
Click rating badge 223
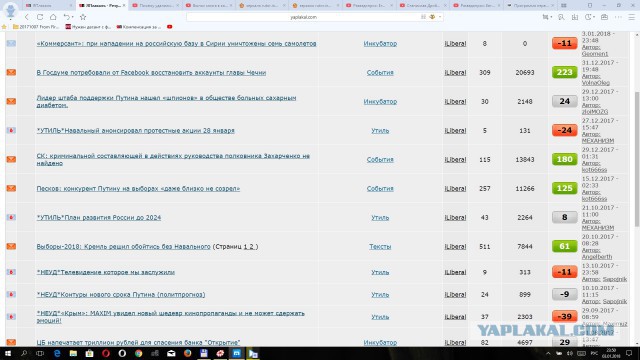[x=564, y=72]
